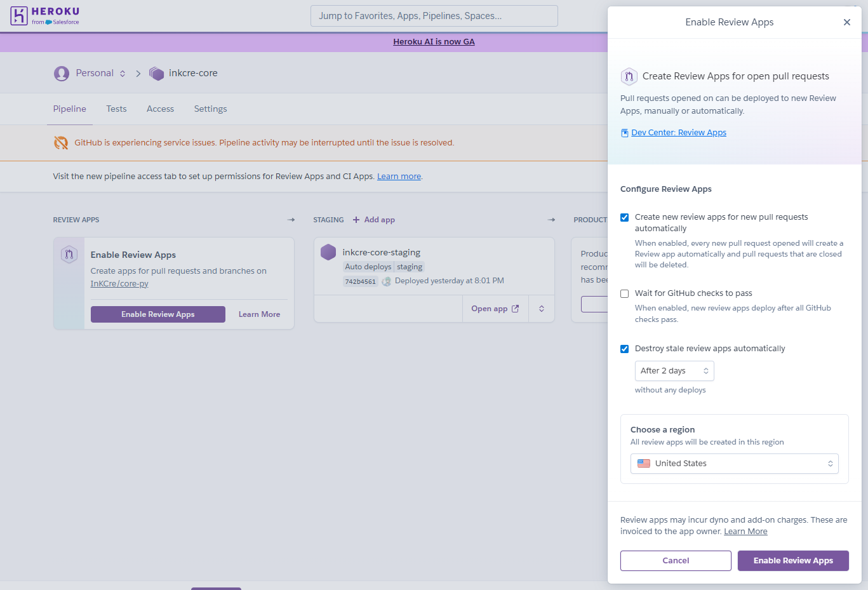Click the Review Apps hexagon icon in pipeline card

[69, 255]
